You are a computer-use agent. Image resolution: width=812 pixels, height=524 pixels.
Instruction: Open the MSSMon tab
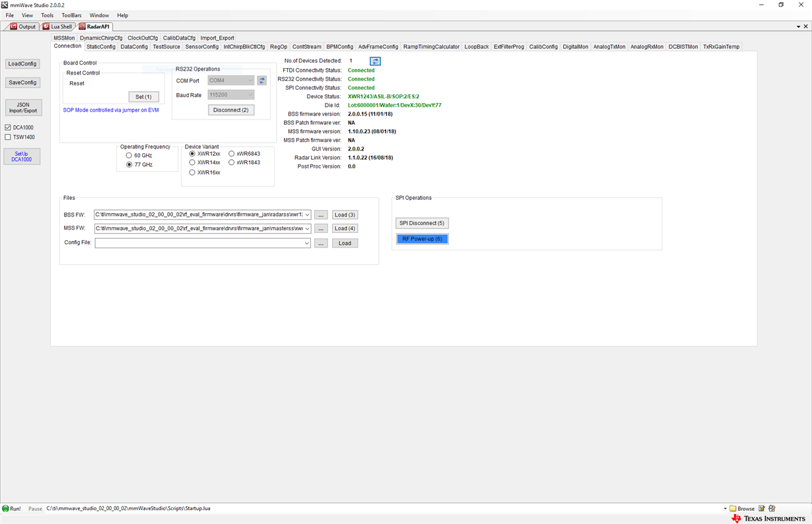pos(64,38)
